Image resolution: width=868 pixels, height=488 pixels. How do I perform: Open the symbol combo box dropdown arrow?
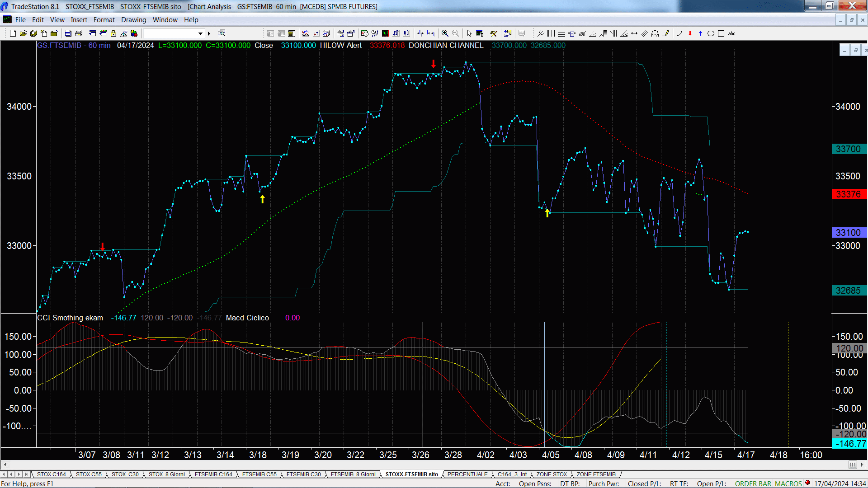click(200, 33)
